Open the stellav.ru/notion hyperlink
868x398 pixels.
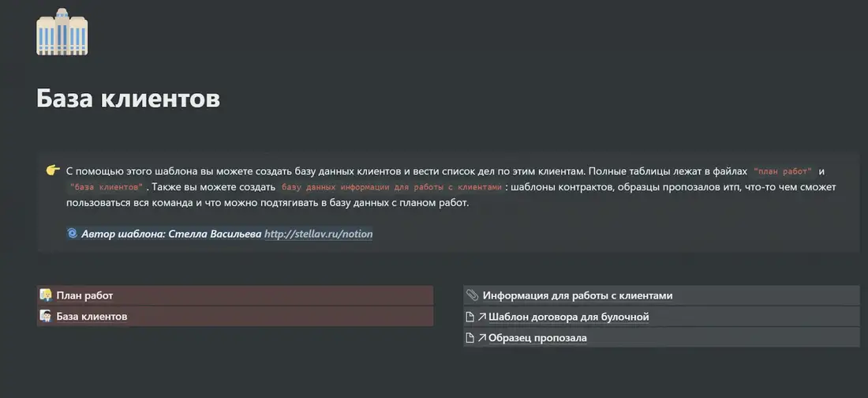[x=318, y=234]
